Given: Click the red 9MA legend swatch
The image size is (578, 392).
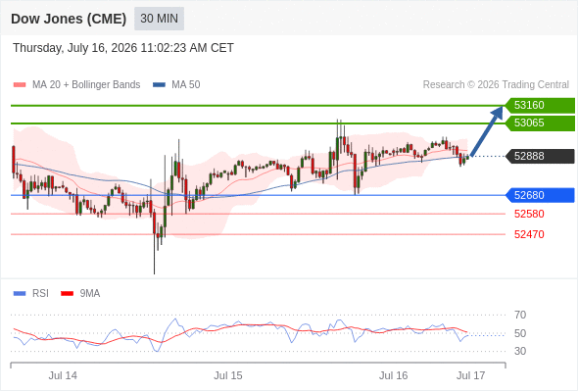Looking at the screenshot, I should 67,294.
